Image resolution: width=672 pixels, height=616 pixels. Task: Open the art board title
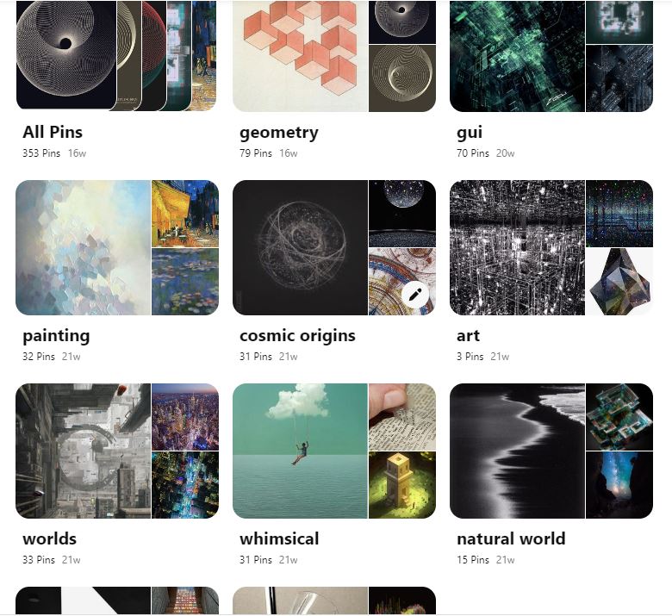468,336
